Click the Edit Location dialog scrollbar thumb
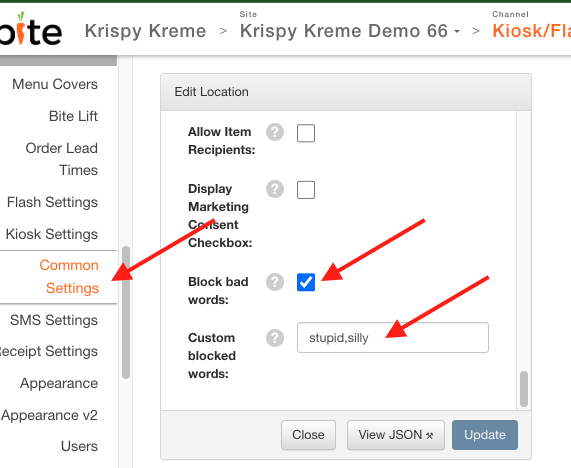The height and width of the screenshot is (468, 571). (524, 389)
